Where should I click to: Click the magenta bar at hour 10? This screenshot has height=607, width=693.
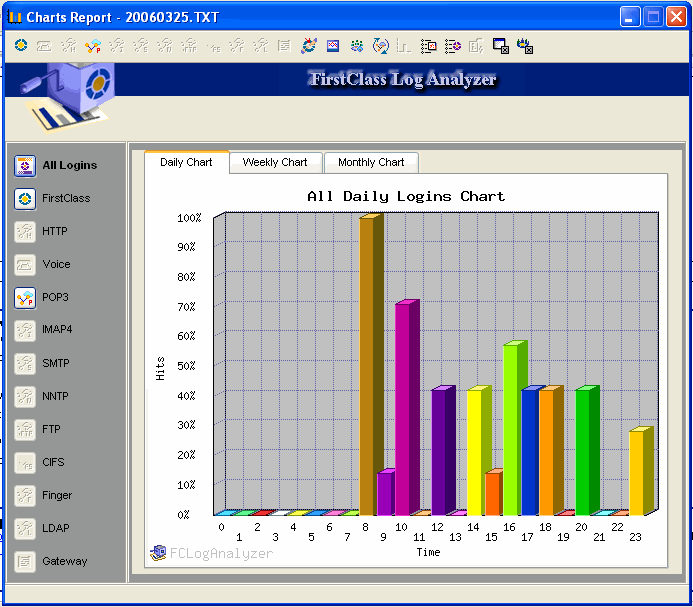403,408
